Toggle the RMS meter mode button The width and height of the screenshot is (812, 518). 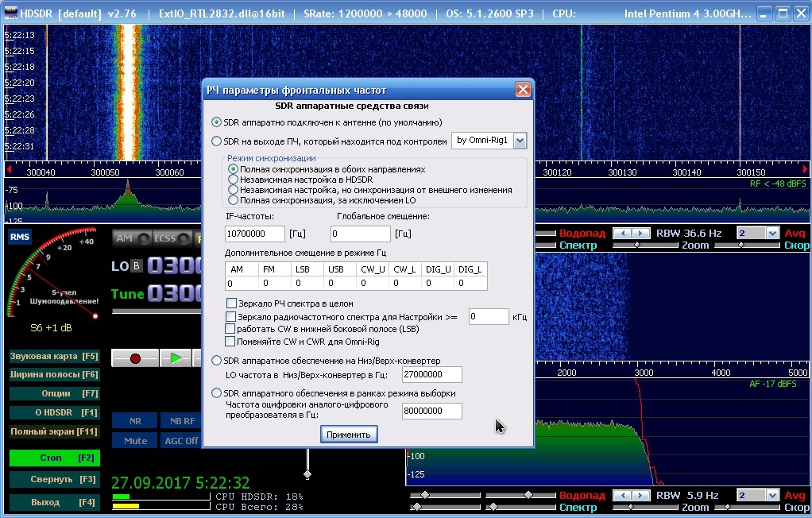(20, 237)
